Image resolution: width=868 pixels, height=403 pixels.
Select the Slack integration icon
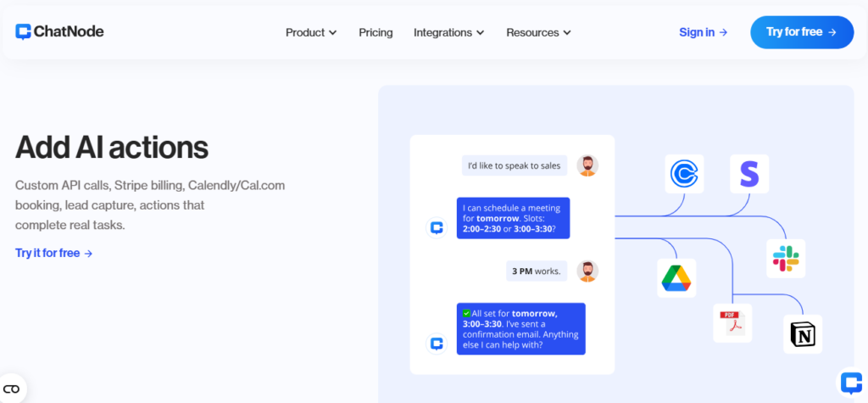786,258
